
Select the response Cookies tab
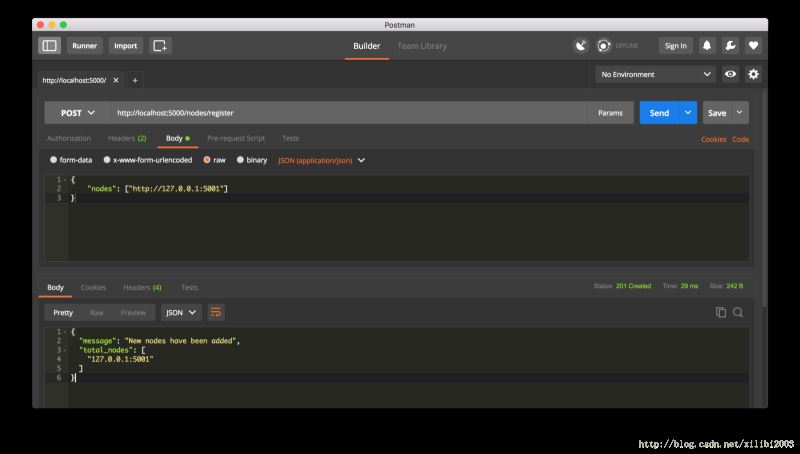click(93, 287)
